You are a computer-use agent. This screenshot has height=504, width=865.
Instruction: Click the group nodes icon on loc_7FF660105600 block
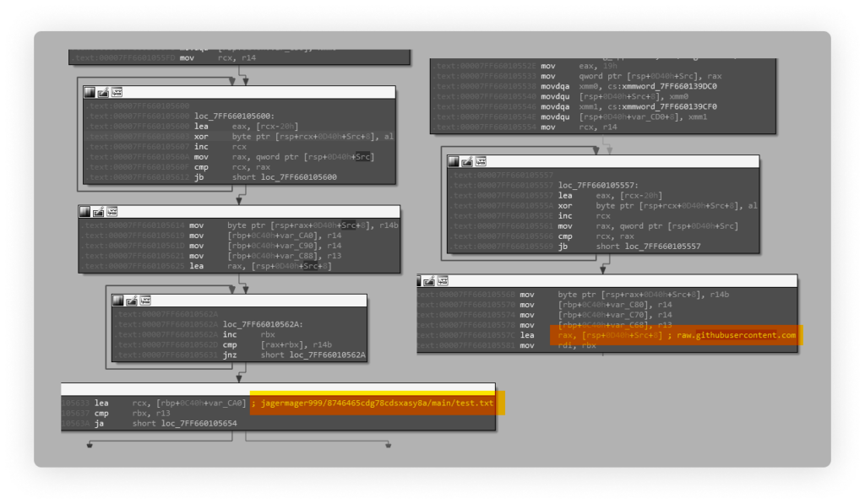pos(117,92)
